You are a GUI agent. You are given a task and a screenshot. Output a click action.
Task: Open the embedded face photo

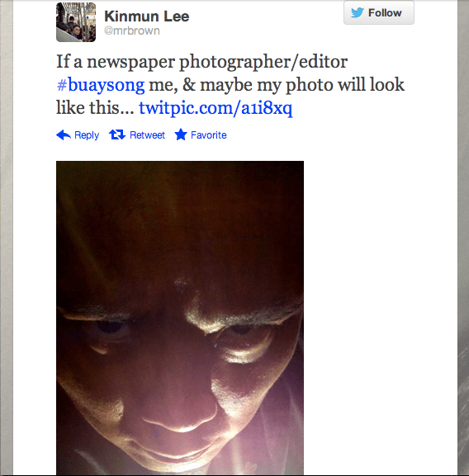(180, 318)
